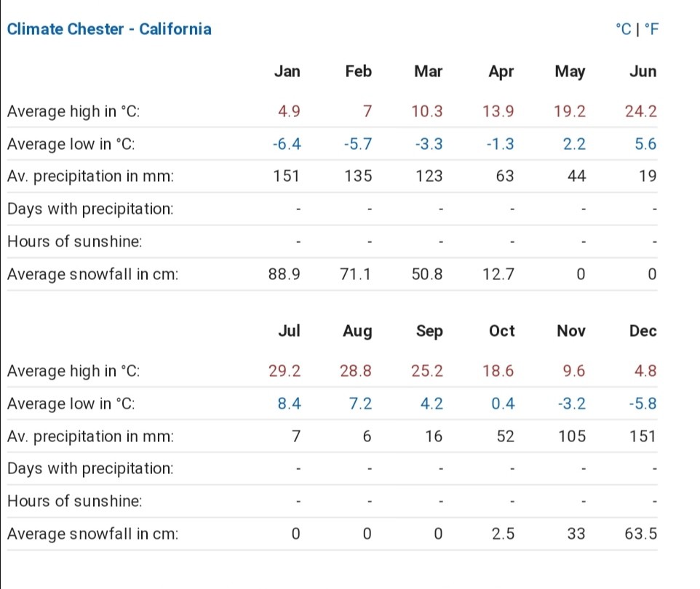Click the first Days with precipitation label
Viewport: 700px width, 589px height.
tap(90, 209)
